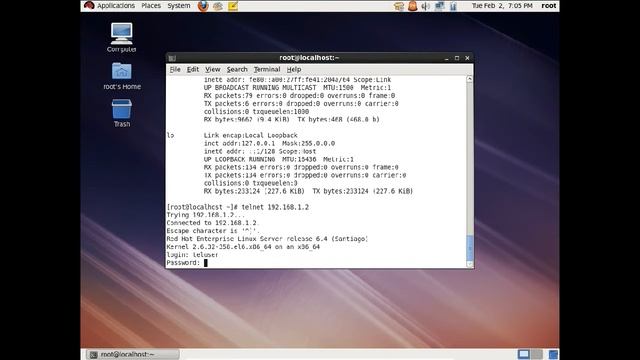Open the System menu

pos(179,6)
